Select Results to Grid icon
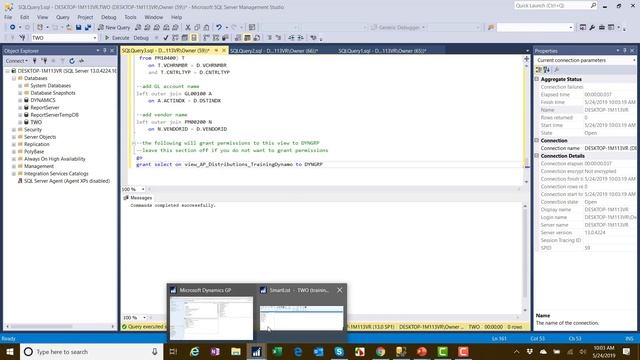The height and width of the screenshot is (360, 640). (x=247, y=38)
